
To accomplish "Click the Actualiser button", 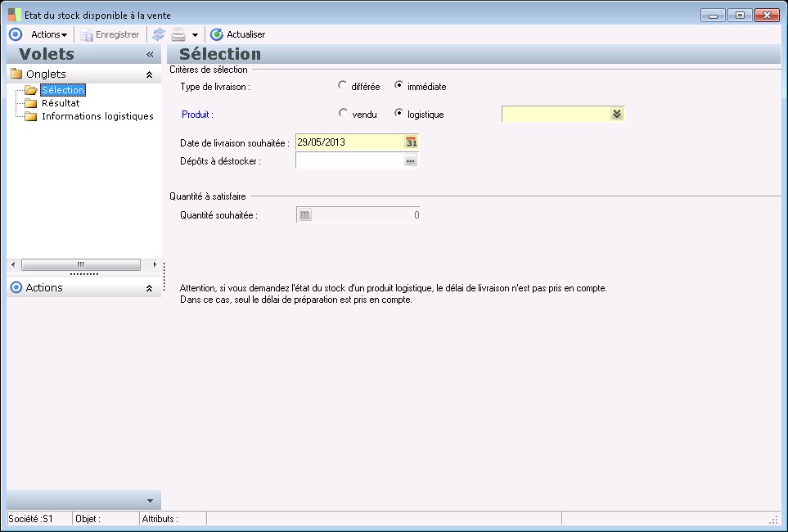I will (237, 34).
